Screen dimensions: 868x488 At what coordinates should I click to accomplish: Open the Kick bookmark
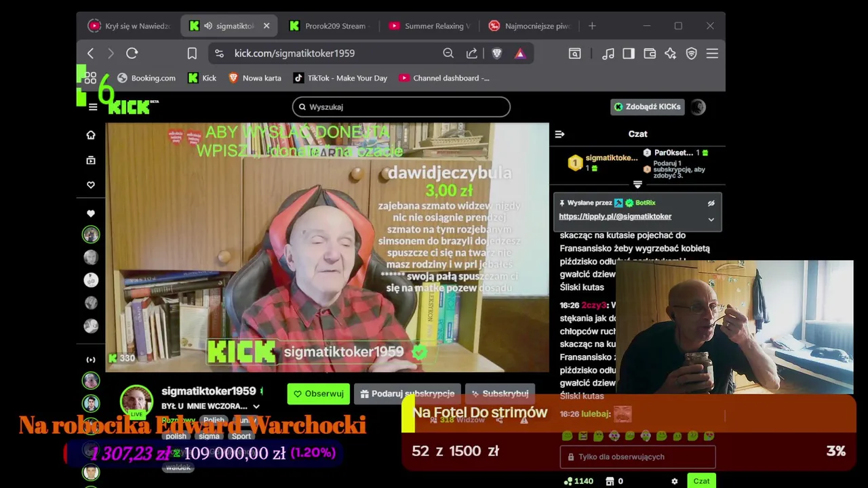coord(202,78)
